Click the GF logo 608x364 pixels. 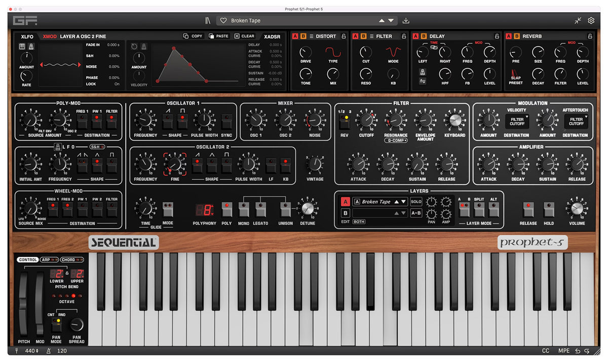point(25,21)
